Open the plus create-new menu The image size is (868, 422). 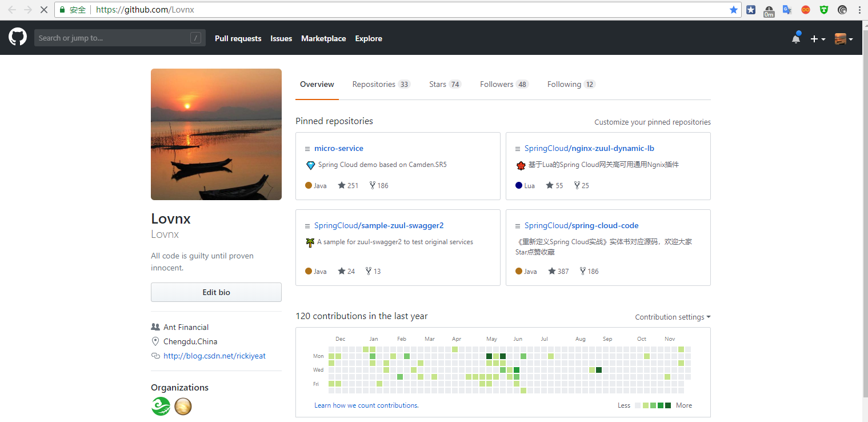tap(818, 39)
